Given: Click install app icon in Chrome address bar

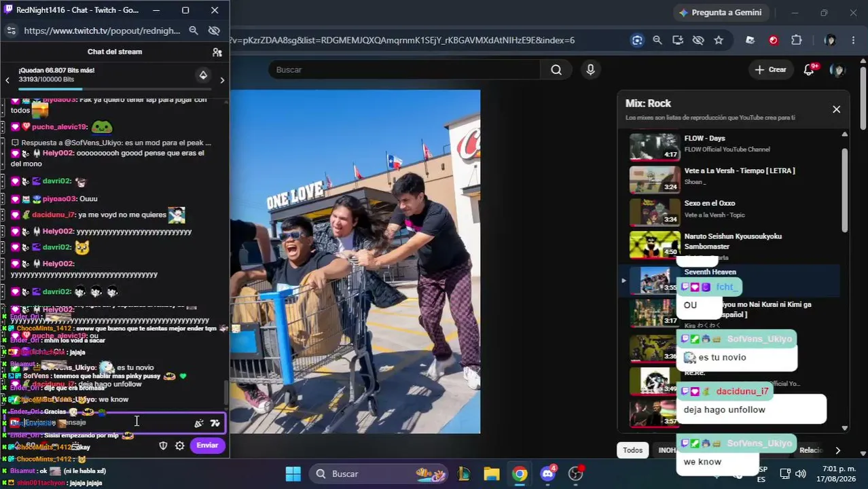Looking at the screenshot, I should (x=678, y=40).
